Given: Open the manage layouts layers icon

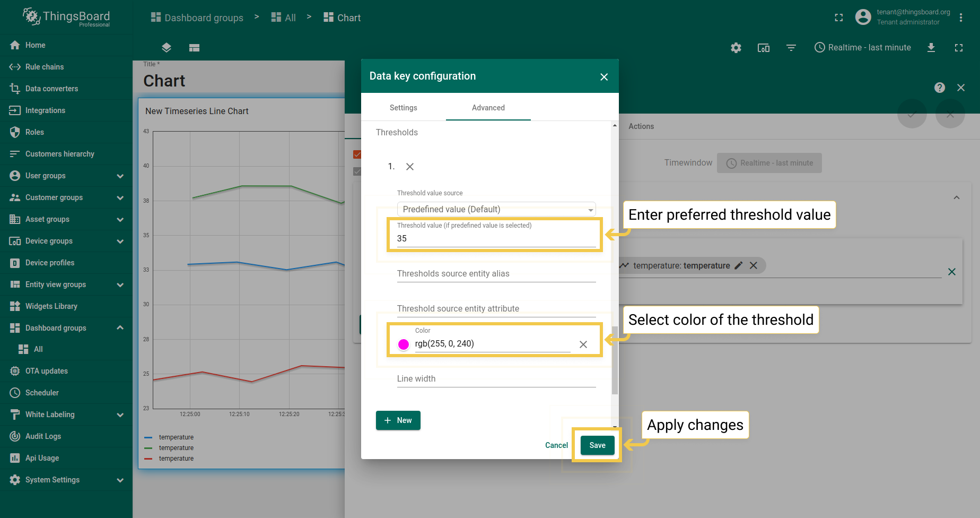Looking at the screenshot, I should pyautogui.click(x=167, y=48).
